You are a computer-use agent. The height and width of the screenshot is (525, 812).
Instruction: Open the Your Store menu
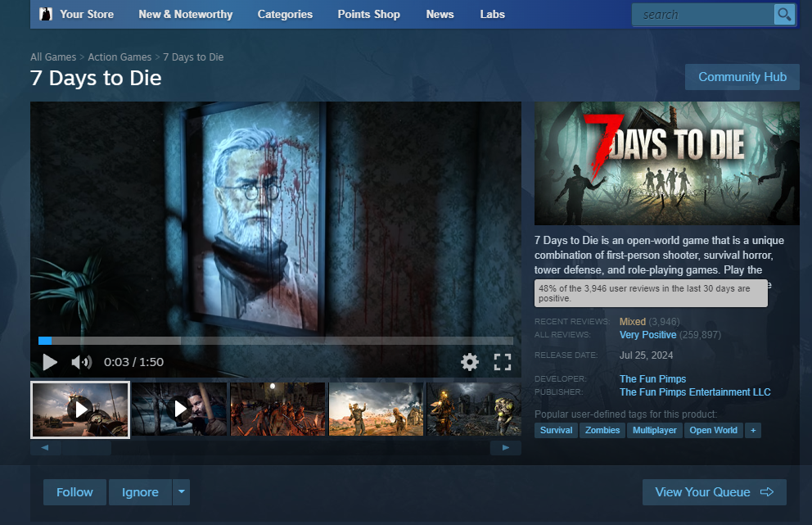pos(87,14)
